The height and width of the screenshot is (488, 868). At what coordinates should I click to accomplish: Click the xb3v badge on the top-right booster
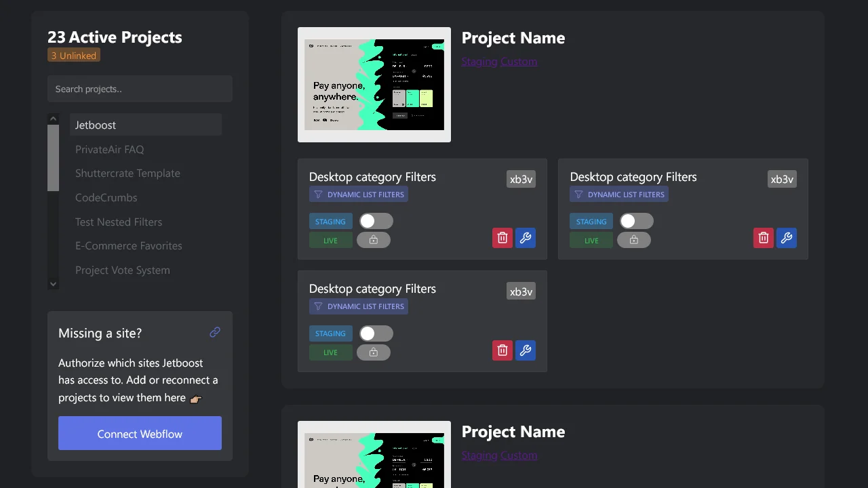(782, 179)
